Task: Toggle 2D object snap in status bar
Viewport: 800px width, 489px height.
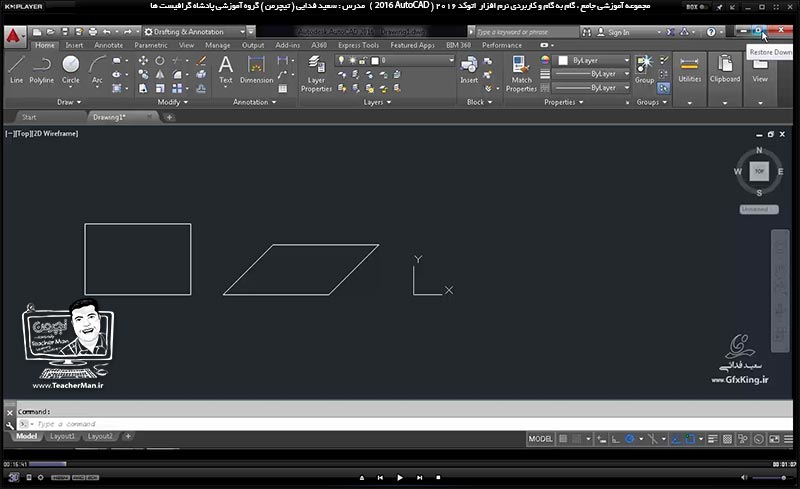Action: click(690, 439)
